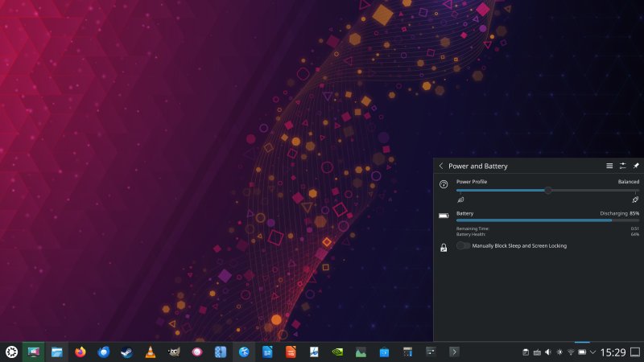Click the battery charge progress bar
Screen dimensions: 644x362
pyautogui.click(x=547, y=220)
